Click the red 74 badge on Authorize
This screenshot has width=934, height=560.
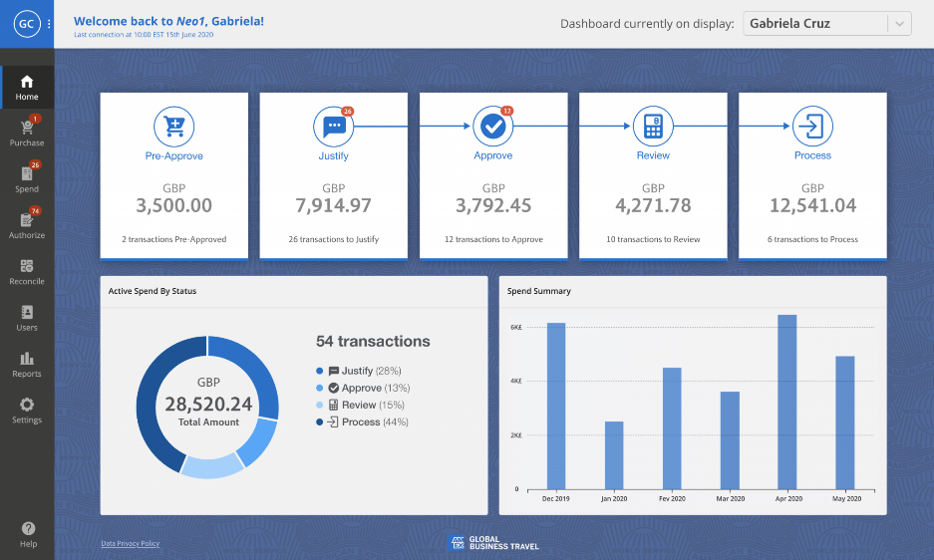pyautogui.click(x=35, y=211)
